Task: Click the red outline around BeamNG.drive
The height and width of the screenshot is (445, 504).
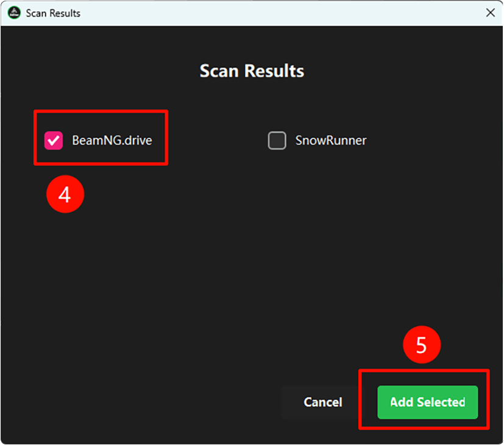Action: (101, 111)
